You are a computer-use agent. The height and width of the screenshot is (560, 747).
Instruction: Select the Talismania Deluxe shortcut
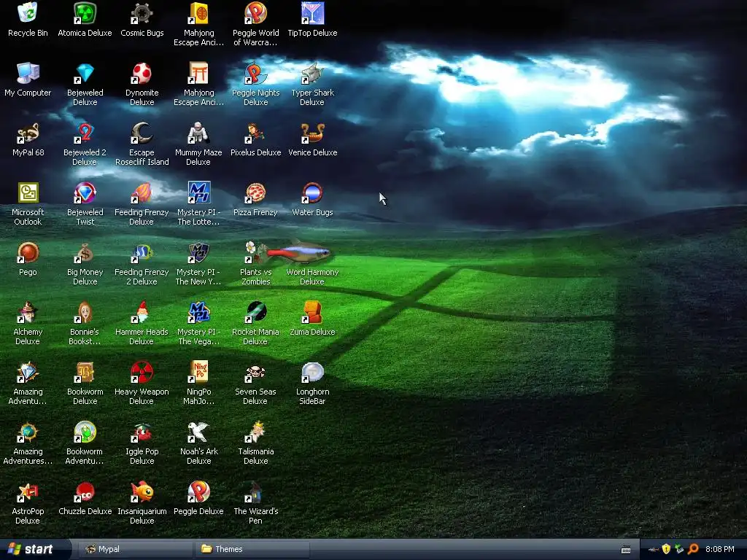[x=256, y=432]
